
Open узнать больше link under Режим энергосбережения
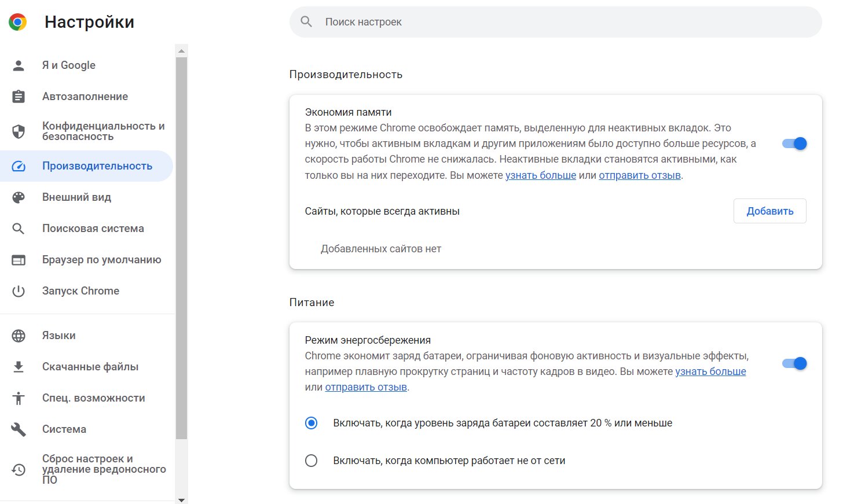point(710,371)
